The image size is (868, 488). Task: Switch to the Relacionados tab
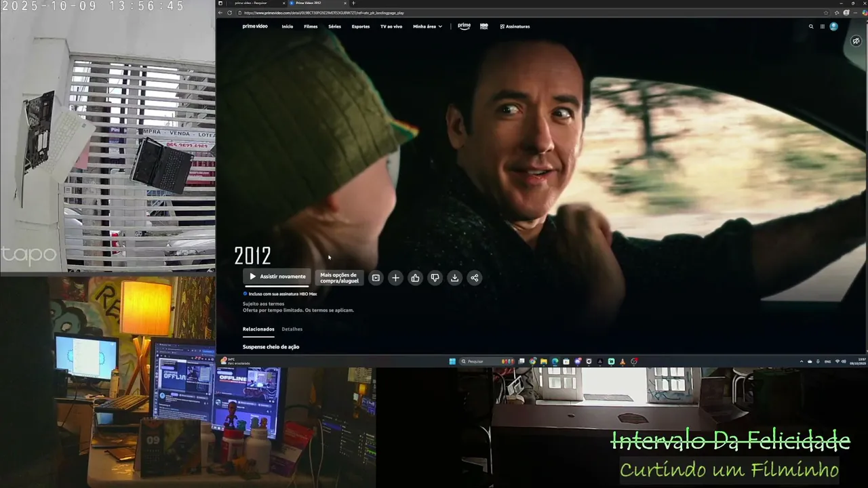coord(258,329)
